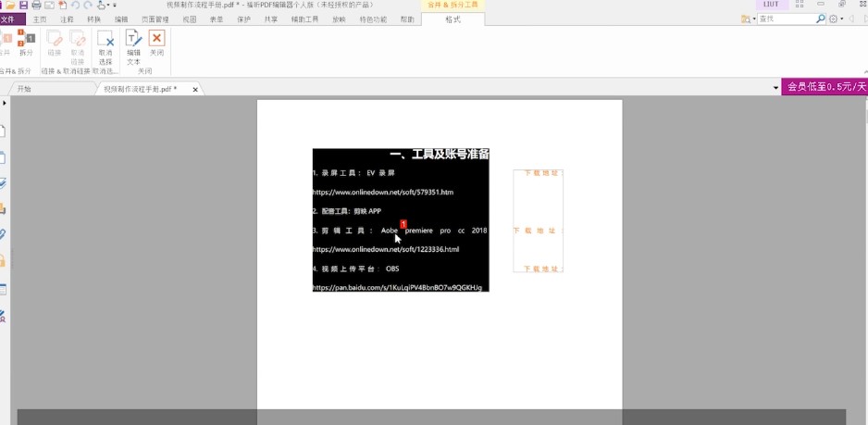Screen dimensions: 868x425
Task: Save the document with the floppy disk icon
Action: click(23, 5)
